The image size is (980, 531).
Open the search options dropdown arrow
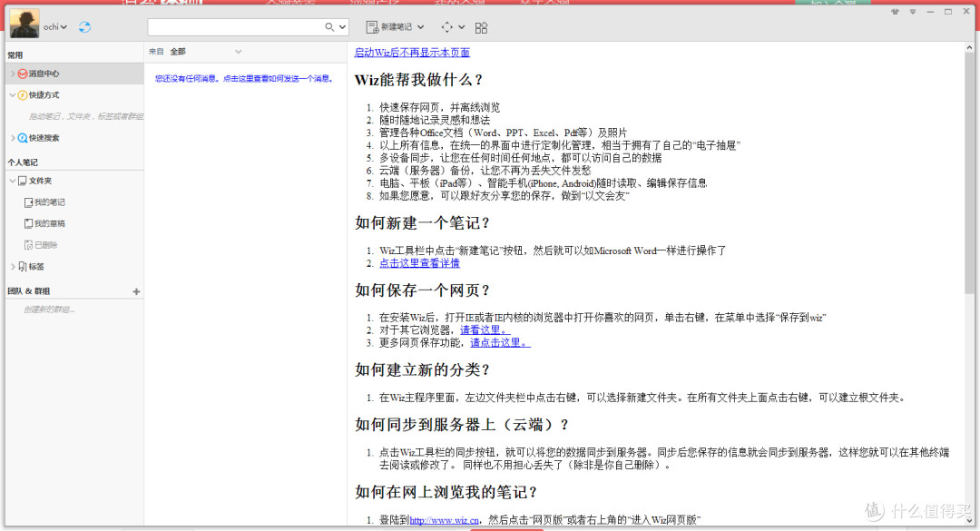[342, 27]
